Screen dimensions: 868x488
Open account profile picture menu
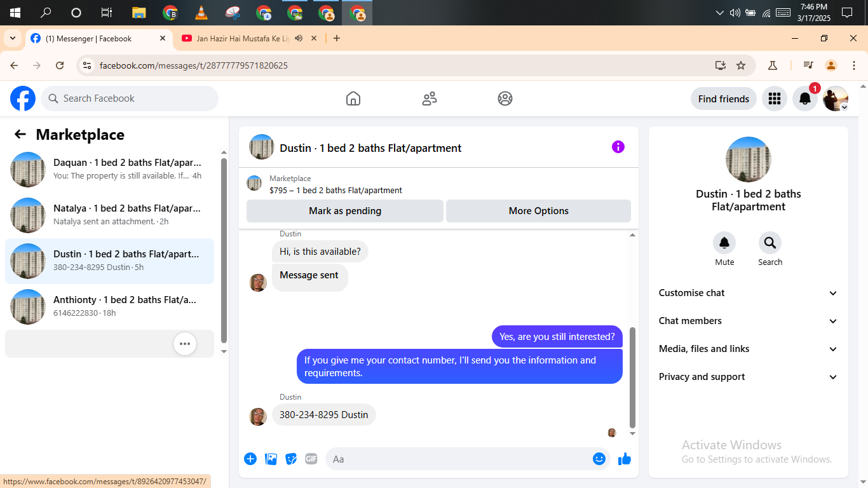[836, 98]
